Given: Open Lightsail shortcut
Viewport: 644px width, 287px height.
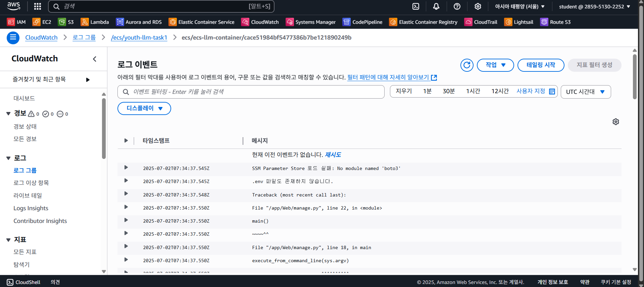Looking at the screenshot, I should (519, 22).
